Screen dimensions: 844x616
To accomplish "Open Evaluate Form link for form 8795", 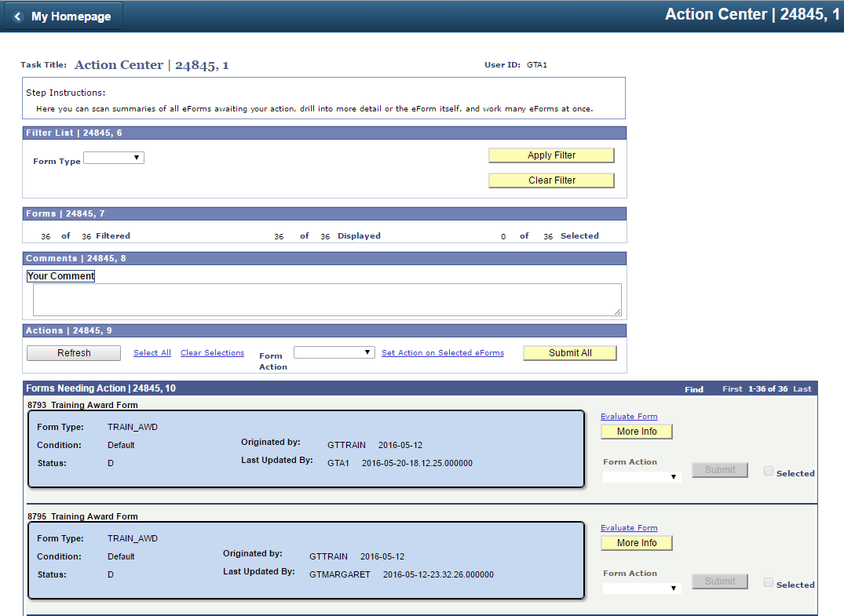I will (x=629, y=528).
